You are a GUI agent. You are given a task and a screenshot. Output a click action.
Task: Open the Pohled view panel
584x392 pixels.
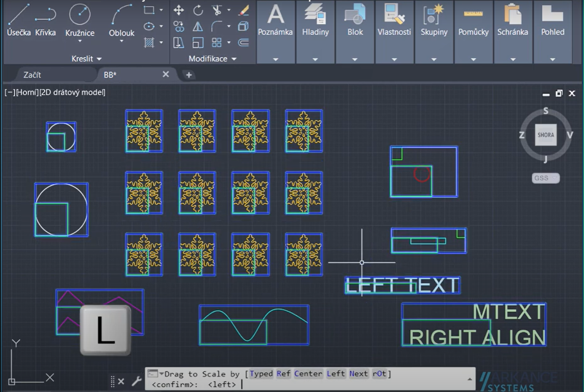(x=553, y=32)
